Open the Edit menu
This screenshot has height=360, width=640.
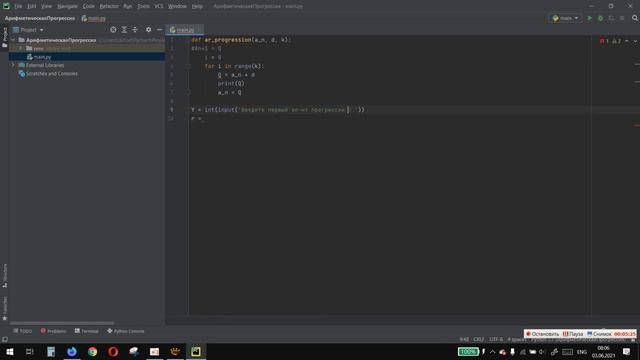click(31, 6)
